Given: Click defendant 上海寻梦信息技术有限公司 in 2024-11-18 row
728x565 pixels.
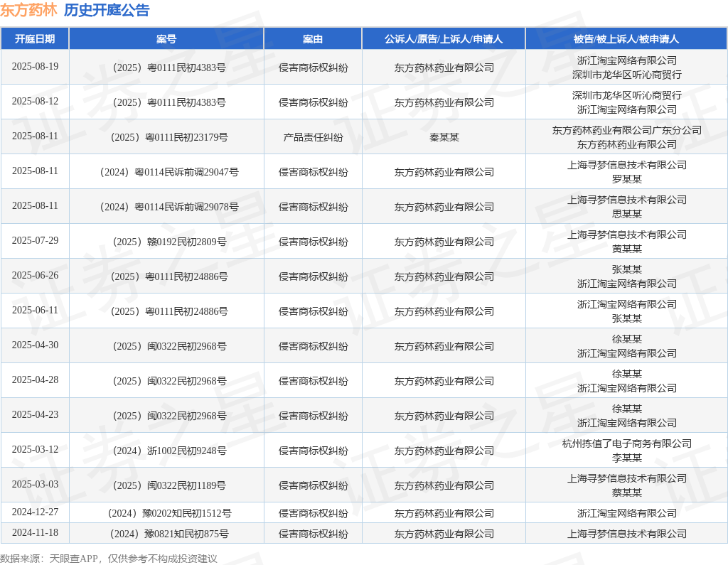Looking at the screenshot, I should coord(627,534).
